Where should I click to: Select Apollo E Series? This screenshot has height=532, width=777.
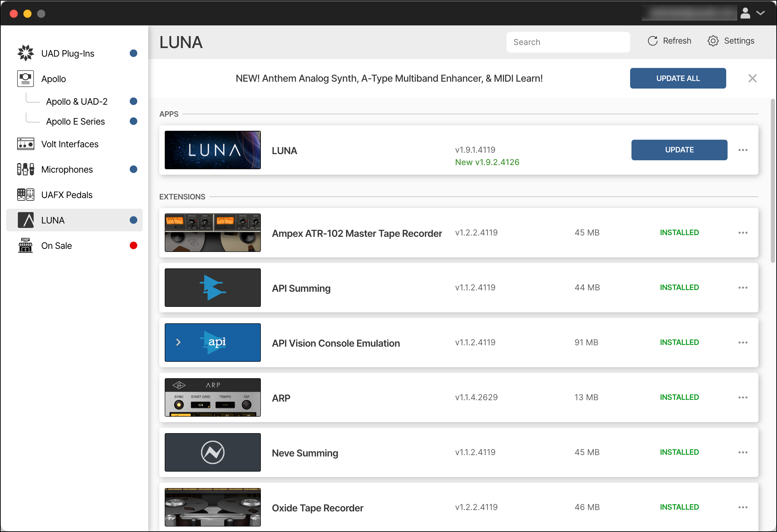click(76, 121)
